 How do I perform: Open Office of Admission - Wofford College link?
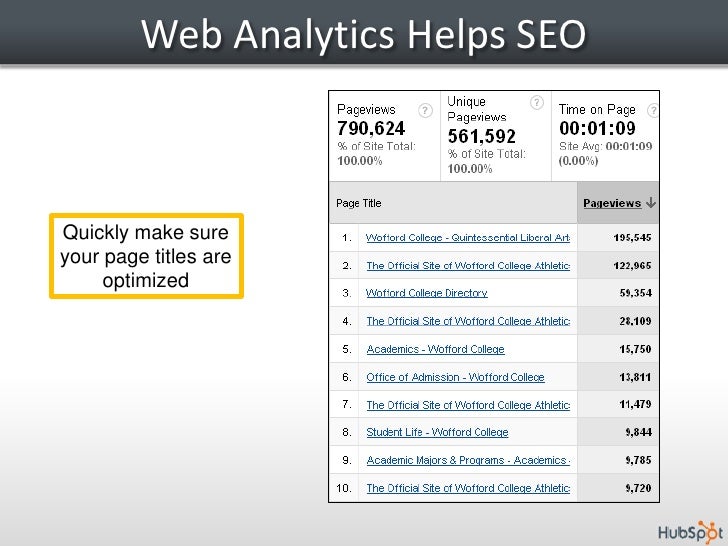tap(455, 377)
